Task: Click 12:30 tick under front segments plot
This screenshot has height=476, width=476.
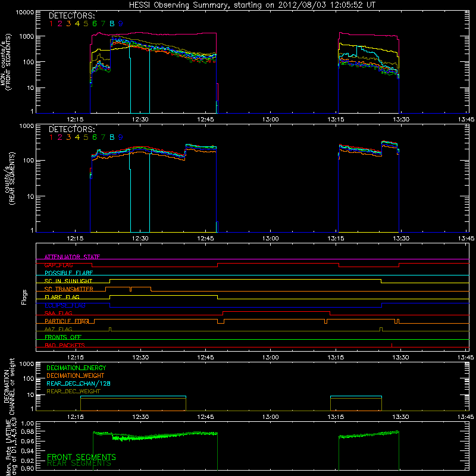Action: (x=140, y=120)
